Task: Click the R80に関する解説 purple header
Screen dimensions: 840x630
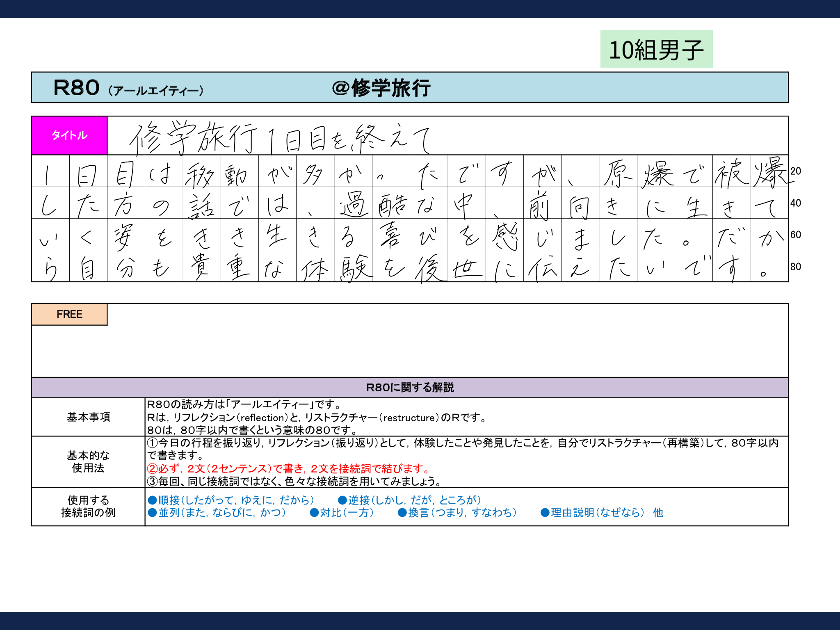Action: click(x=410, y=388)
